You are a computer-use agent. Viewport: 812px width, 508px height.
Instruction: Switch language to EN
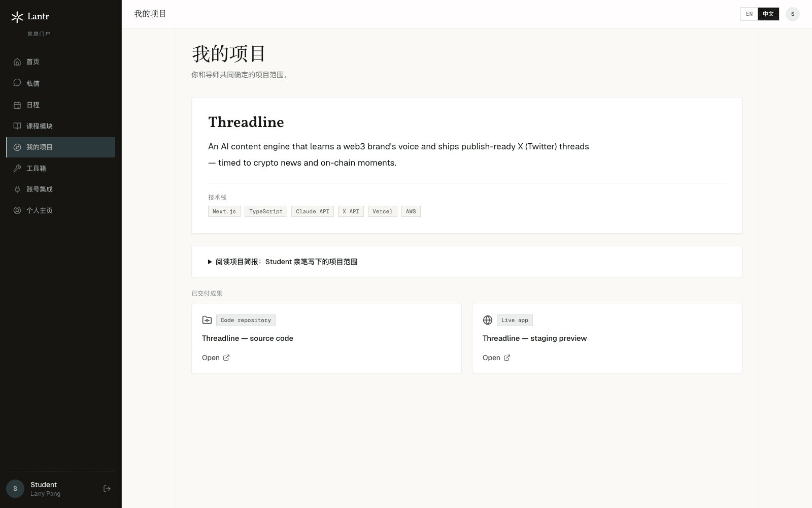pyautogui.click(x=749, y=14)
